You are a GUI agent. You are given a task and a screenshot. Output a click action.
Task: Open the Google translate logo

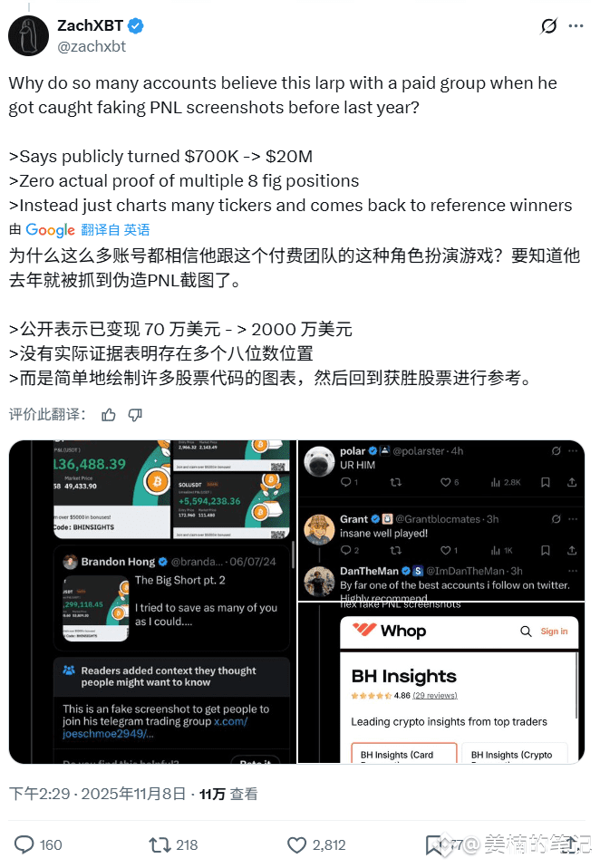[x=50, y=230]
